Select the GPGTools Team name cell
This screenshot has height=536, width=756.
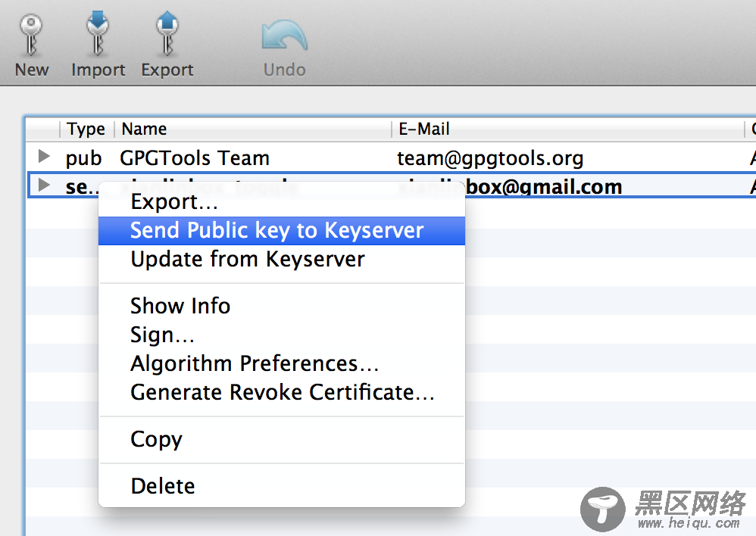195,158
